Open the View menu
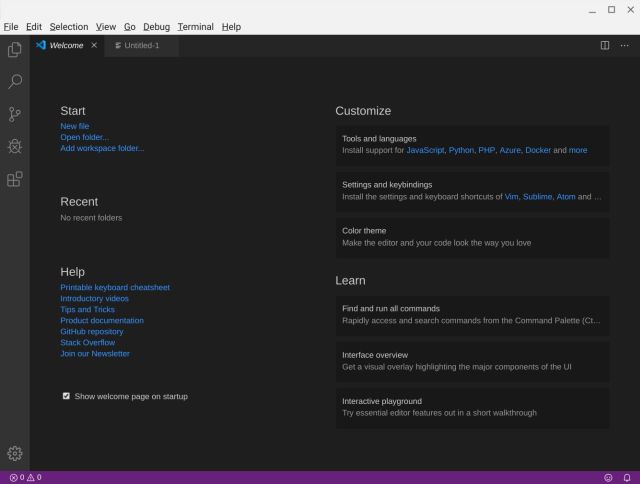This screenshot has width=640, height=484. [x=106, y=27]
